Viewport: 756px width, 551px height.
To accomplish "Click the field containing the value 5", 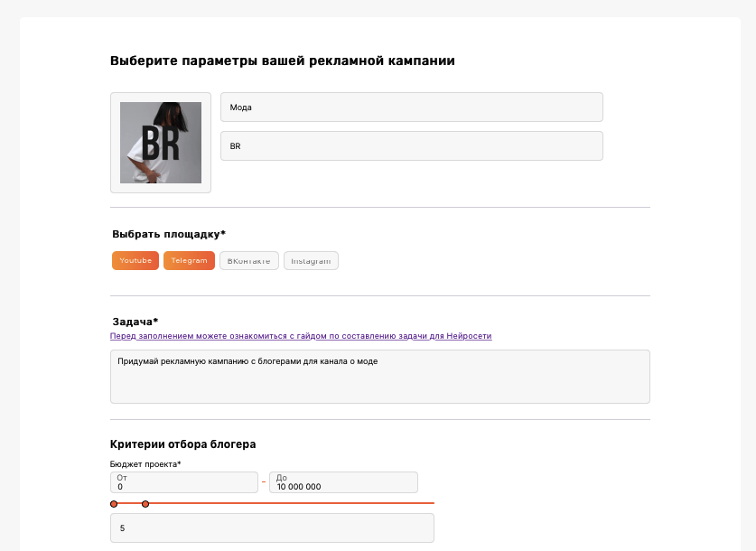I will click(272, 528).
